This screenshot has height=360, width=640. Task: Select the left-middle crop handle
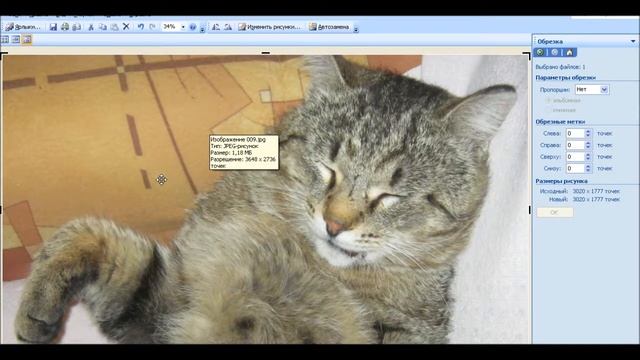[x=1, y=209]
